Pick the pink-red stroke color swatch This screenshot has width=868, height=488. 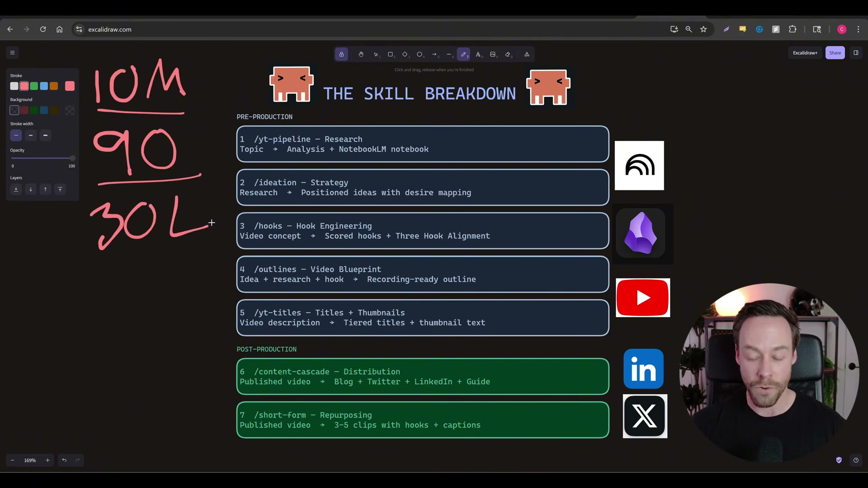pyautogui.click(x=24, y=86)
